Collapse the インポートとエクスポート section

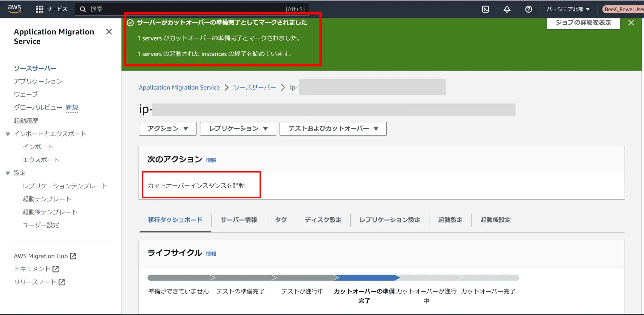tap(8, 134)
